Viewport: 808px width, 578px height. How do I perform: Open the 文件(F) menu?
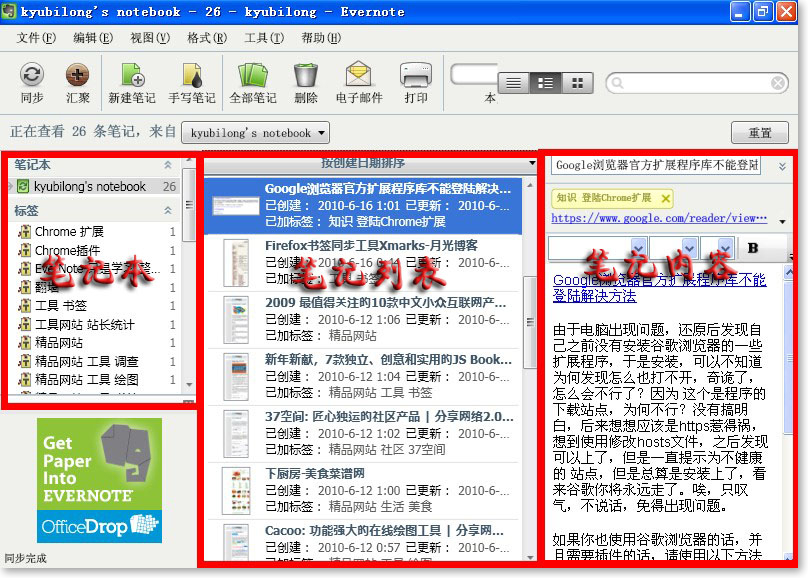coord(36,38)
